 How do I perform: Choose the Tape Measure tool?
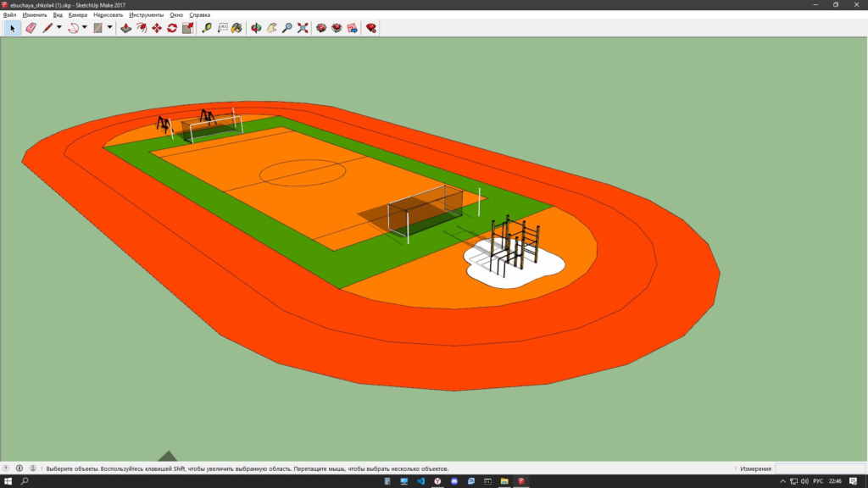(207, 28)
